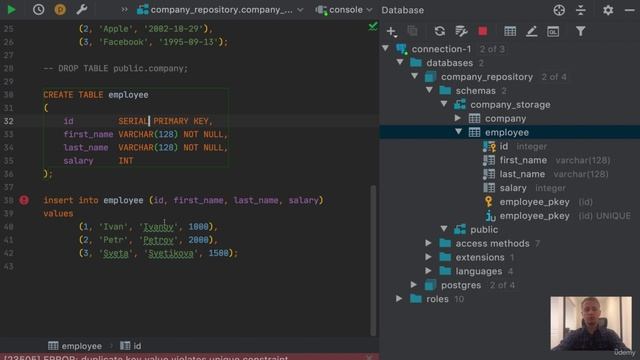Close the red error notification bar

pyautogui.click(x=369, y=357)
